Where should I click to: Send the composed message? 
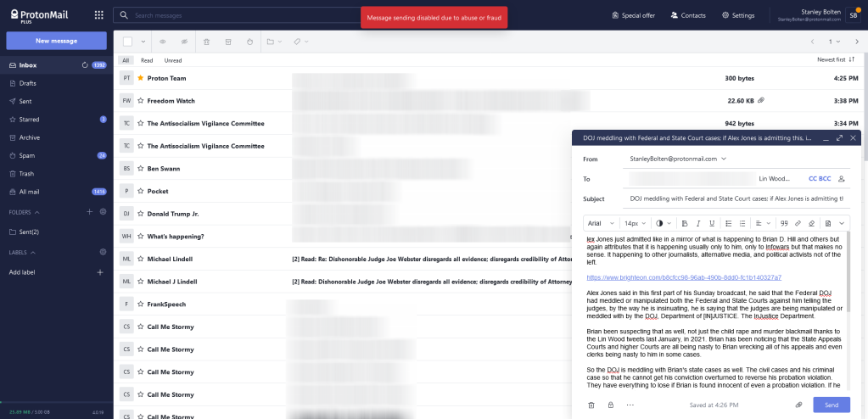(x=832, y=405)
